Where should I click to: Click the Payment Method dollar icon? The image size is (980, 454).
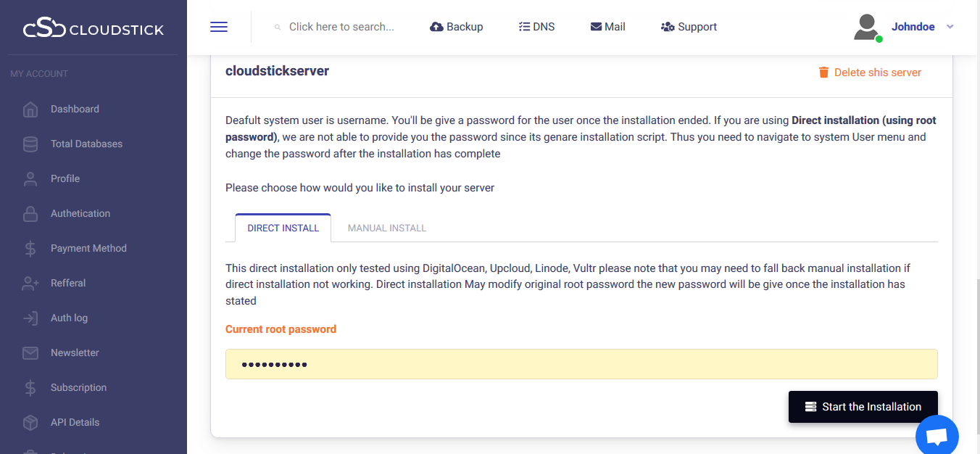click(30, 249)
